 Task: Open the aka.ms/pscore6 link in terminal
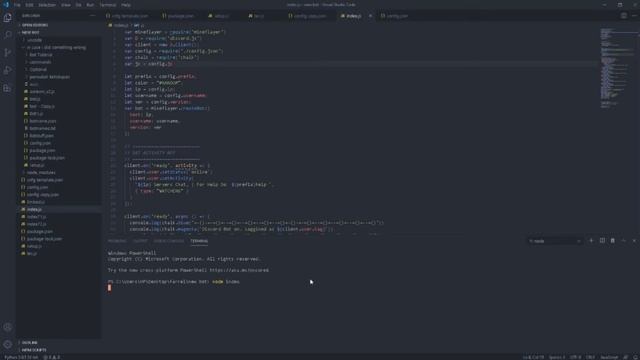coord(239,270)
